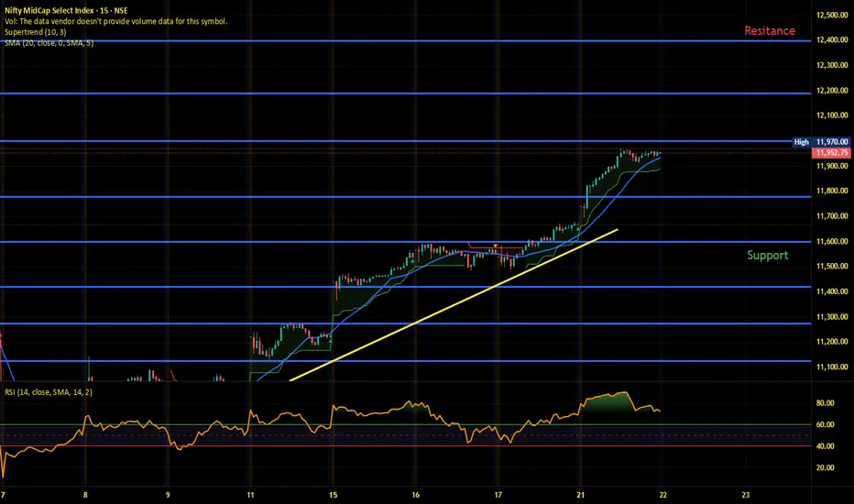The image size is (854, 504).
Task: Click the 11,500.00 price axis label
Action: [832, 266]
